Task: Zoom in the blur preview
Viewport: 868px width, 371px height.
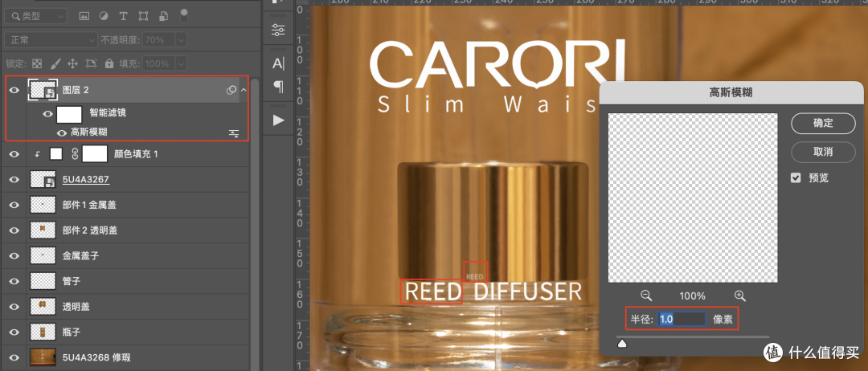Action: [x=740, y=296]
